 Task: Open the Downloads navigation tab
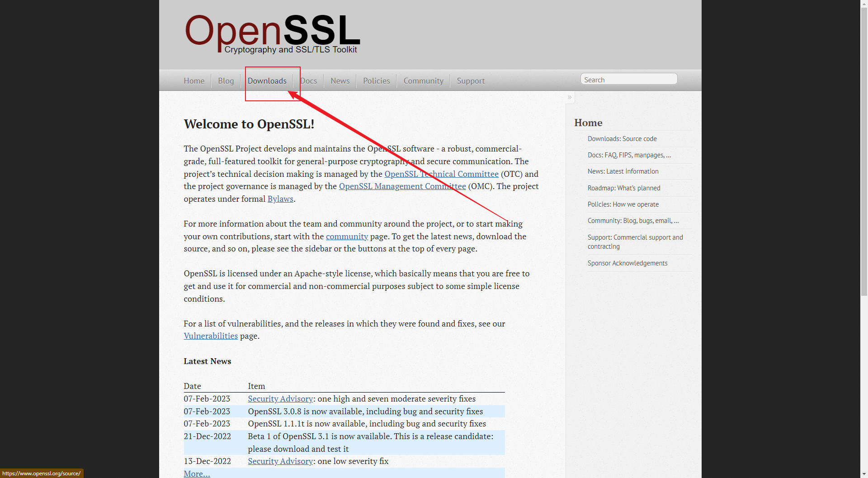point(267,81)
